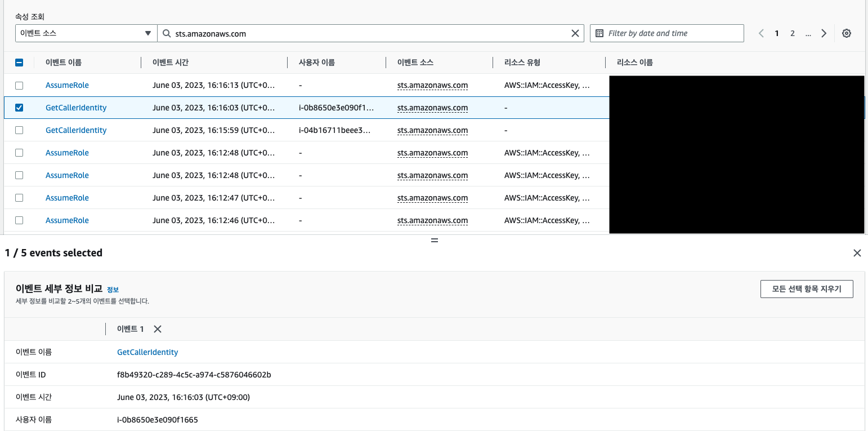Click event ID f8b49320-c289-4c5c-a974-c5876046602b
Screen dimensions: 868x431
[x=194, y=375]
